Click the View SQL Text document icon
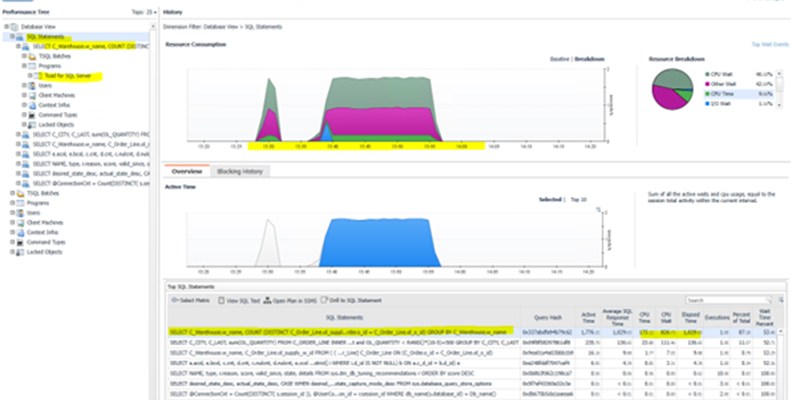 pos(221,301)
